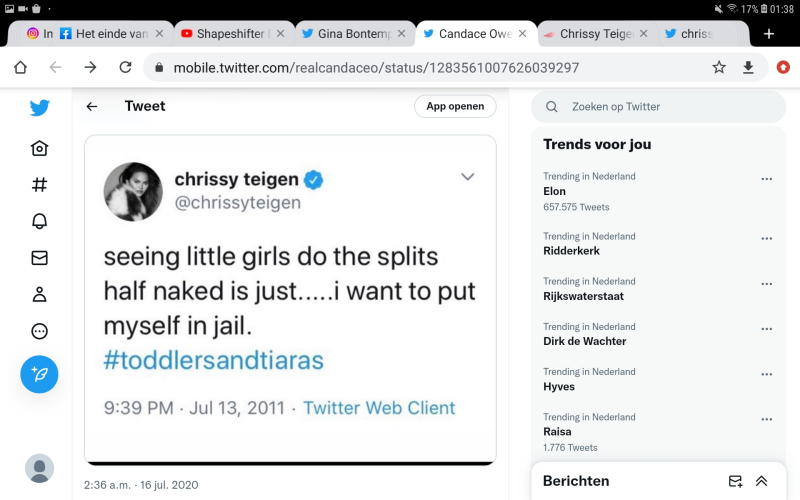Open the More circle menu in sidebar

[39, 331]
